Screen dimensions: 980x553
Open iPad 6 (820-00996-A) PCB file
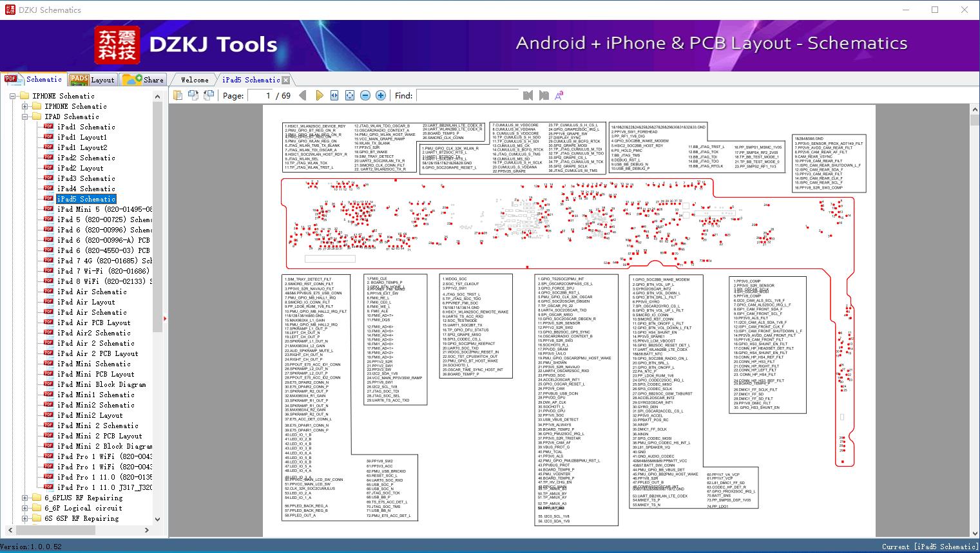(x=103, y=240)
